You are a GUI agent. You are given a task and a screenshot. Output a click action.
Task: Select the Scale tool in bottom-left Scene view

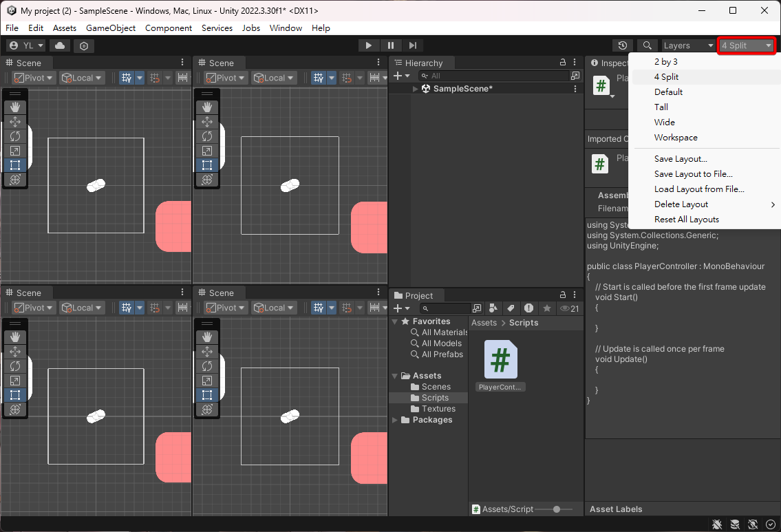click(15, 381)
